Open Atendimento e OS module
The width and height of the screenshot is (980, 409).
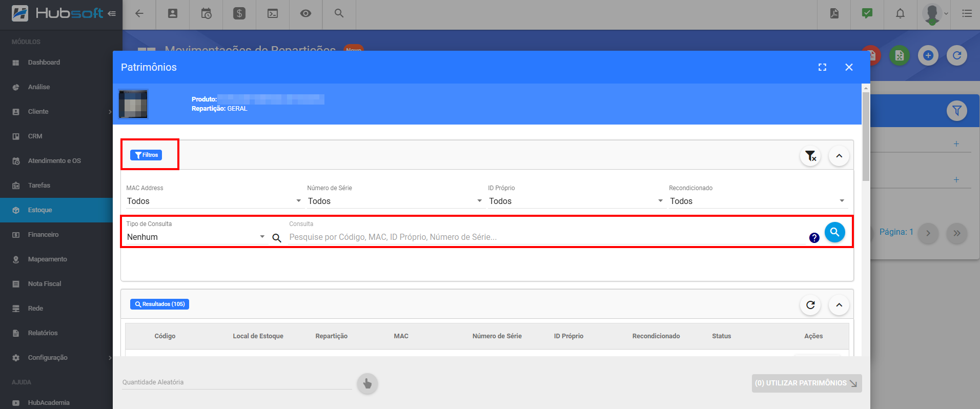click(x=56, y=161)
